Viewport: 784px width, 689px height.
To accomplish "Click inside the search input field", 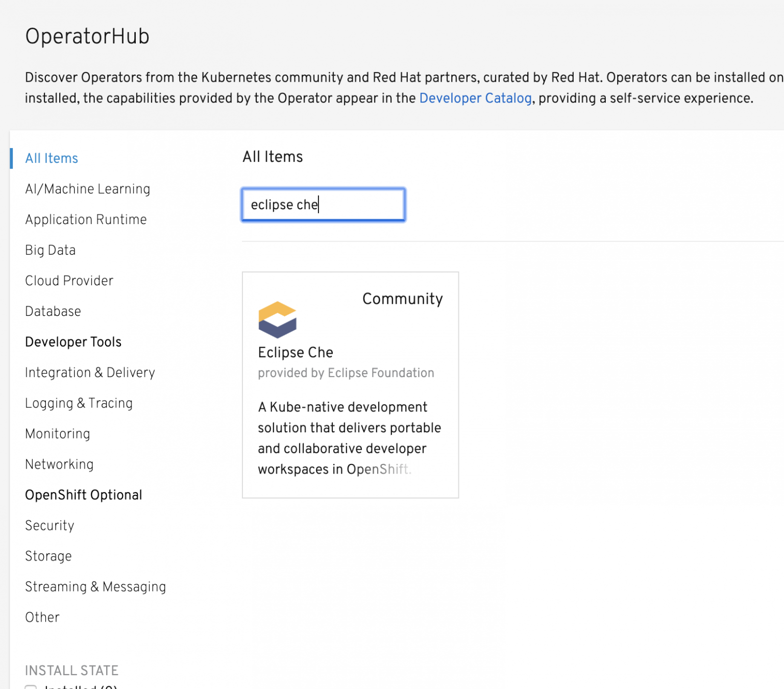I will point(323,205).
